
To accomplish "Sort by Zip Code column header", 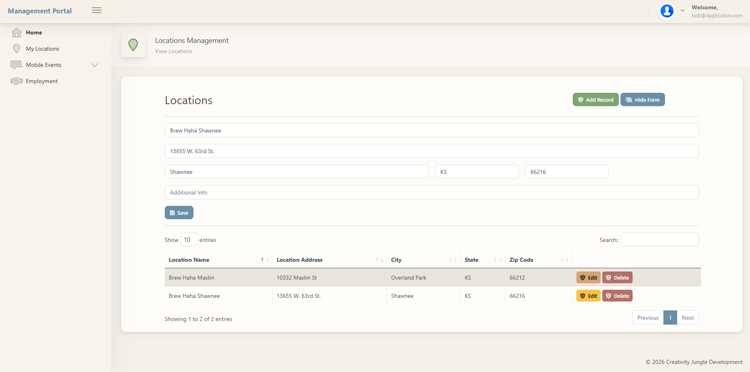I will click(539, 260).
